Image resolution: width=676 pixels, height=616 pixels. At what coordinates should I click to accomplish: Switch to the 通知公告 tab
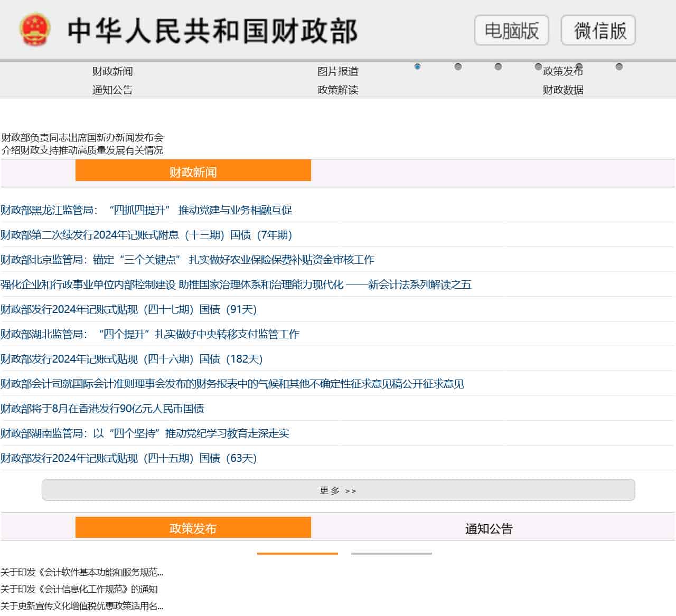(490, 528)
